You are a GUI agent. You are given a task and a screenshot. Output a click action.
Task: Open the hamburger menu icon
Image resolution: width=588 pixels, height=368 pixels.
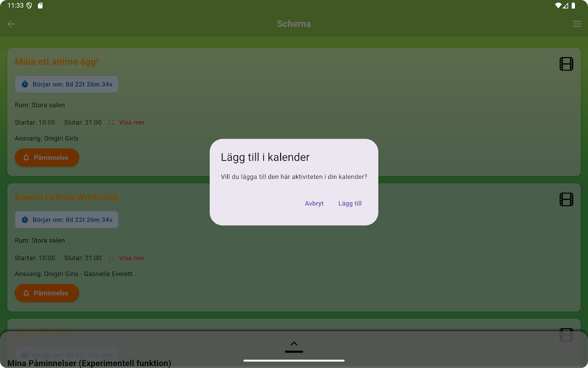[577, 24]
